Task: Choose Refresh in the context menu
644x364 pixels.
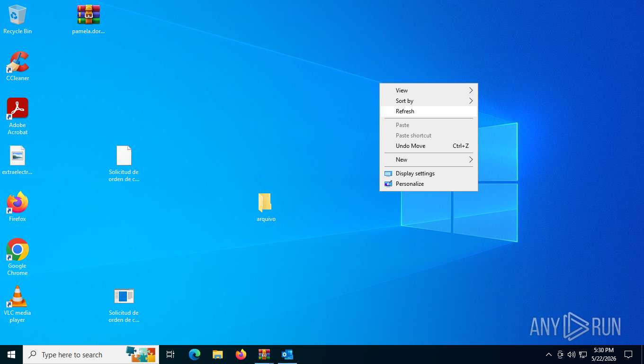Action: [x=429, y=111]
